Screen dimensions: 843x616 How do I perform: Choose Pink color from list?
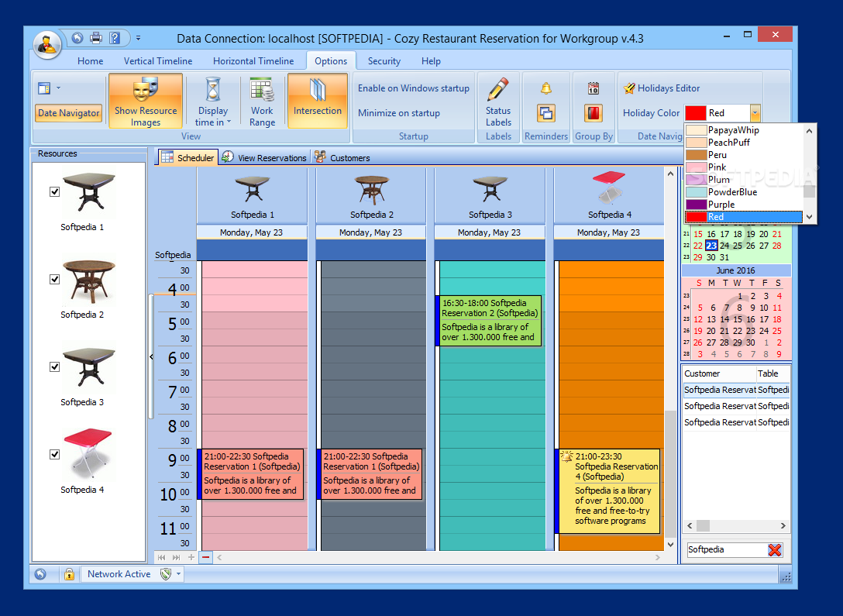tap(744, 167)
